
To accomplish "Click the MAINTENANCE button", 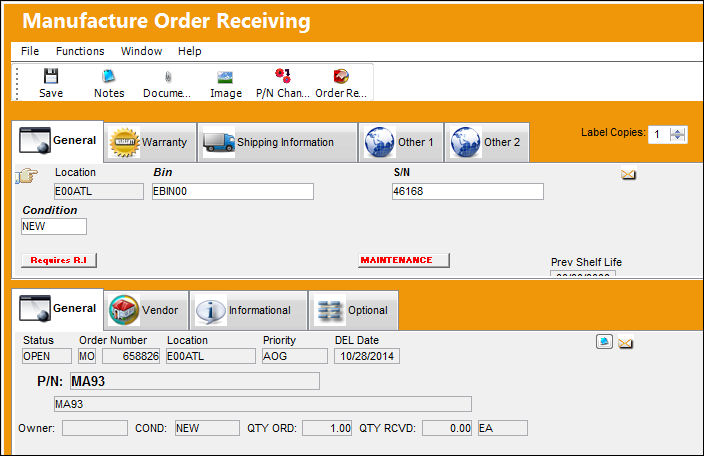I will click(x=404, y=260).
